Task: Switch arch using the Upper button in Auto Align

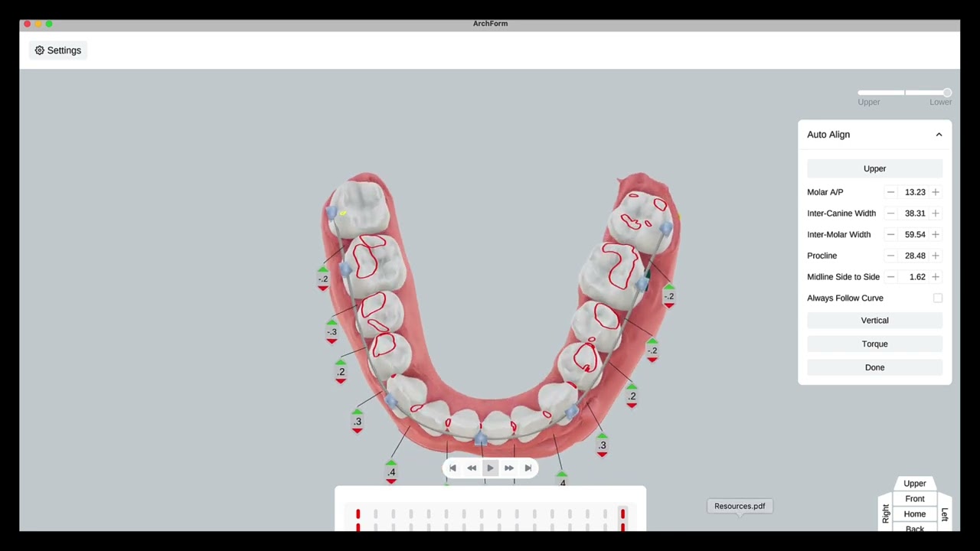Action: tap(874, 168)
